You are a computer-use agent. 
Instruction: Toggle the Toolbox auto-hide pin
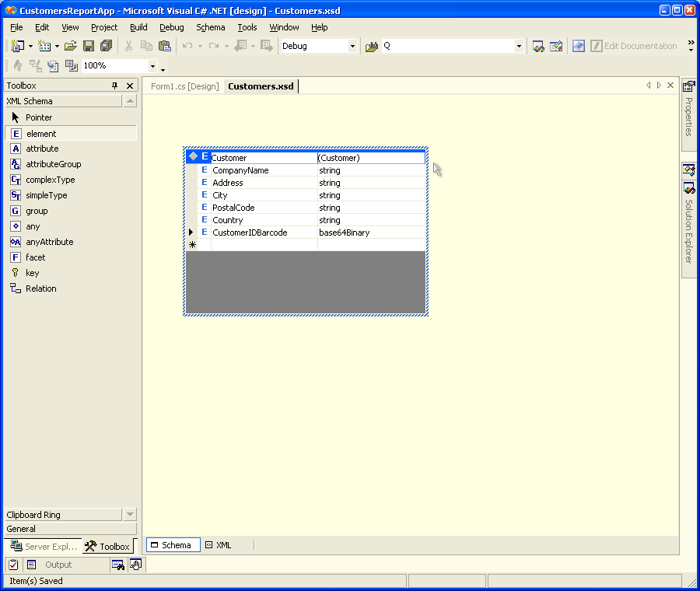click(115, 86)
